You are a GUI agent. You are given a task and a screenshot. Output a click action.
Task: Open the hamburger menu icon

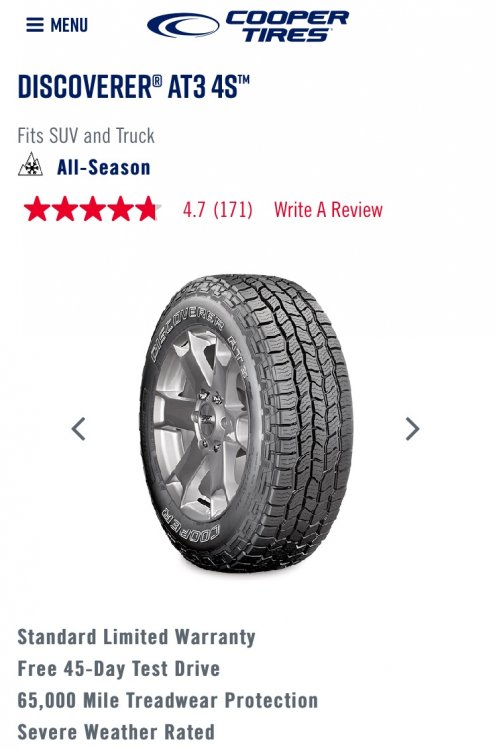[x=35, y=25]
